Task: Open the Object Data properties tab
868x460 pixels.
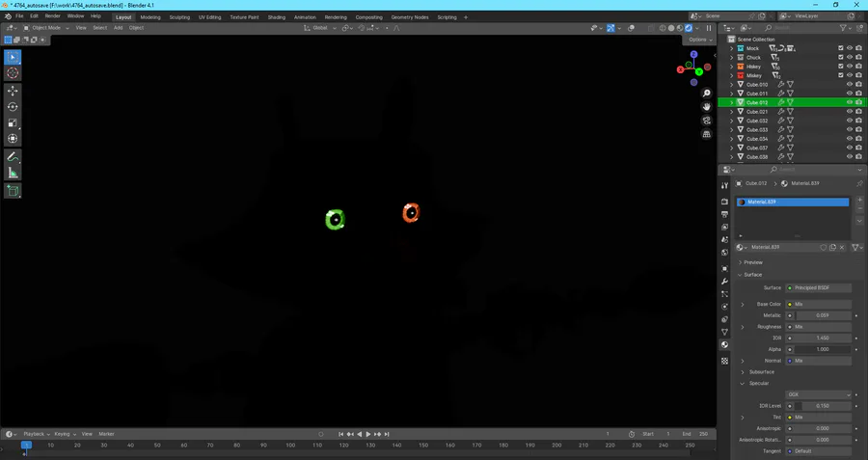Action: (x=724, y=332)
